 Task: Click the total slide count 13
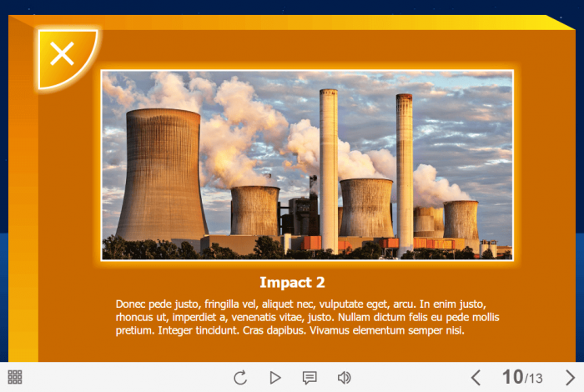536,379
